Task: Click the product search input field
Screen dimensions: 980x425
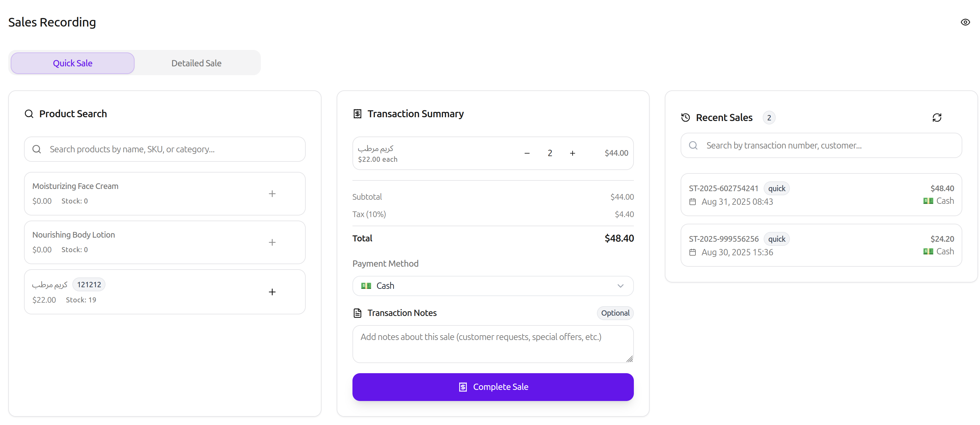Action: tap(171, 149)
